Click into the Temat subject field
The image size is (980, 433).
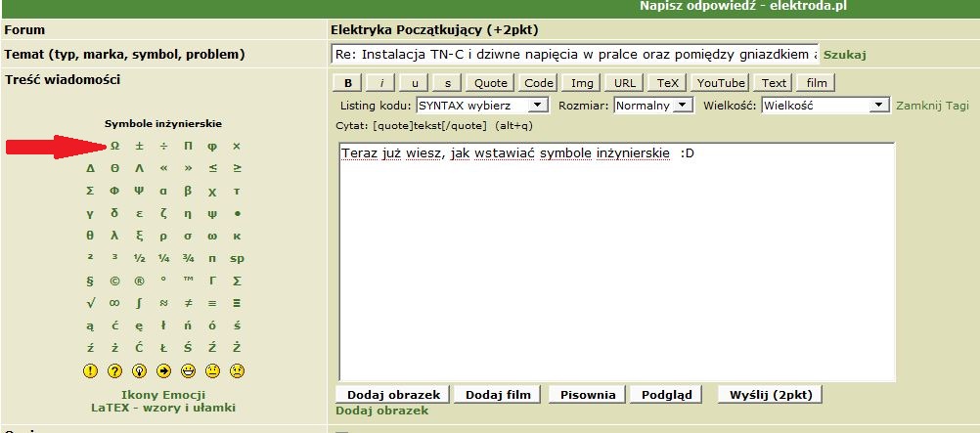[575, 55]
